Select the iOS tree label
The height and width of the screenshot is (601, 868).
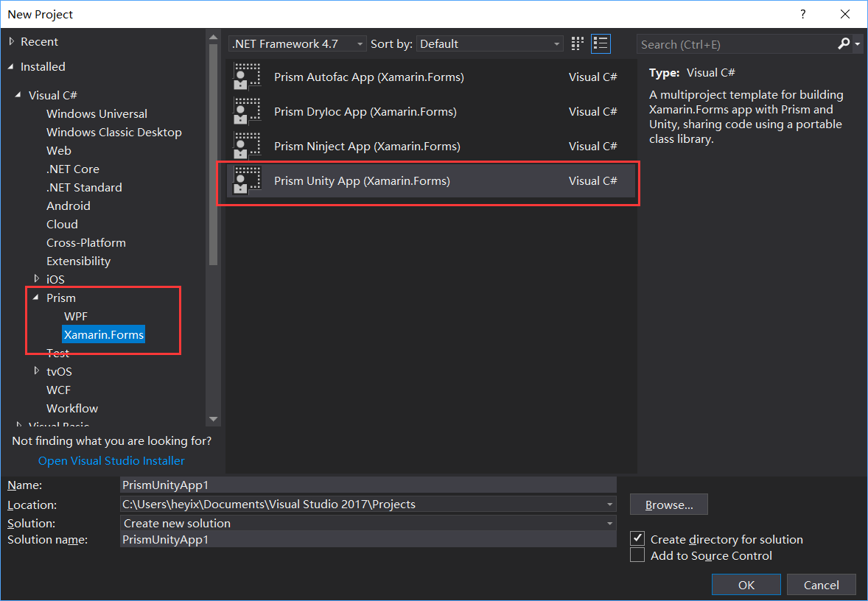click(x=55, y=279)
